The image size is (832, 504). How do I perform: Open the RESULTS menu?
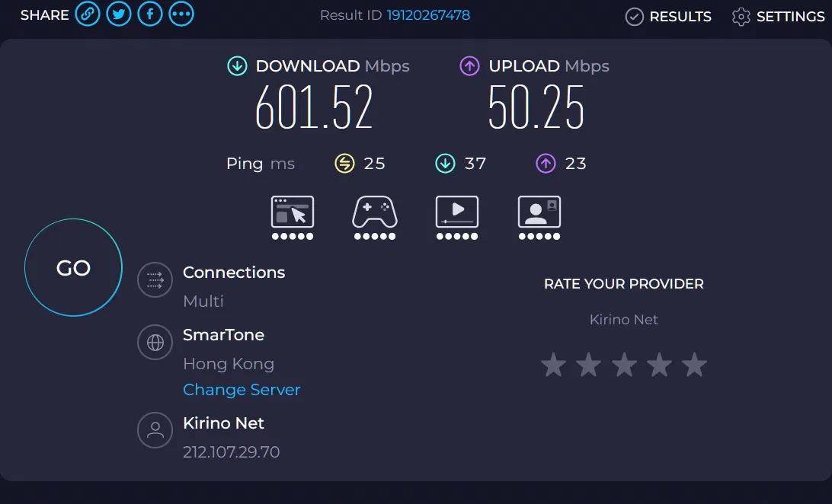pyautogui.click(x=668, y=17)
